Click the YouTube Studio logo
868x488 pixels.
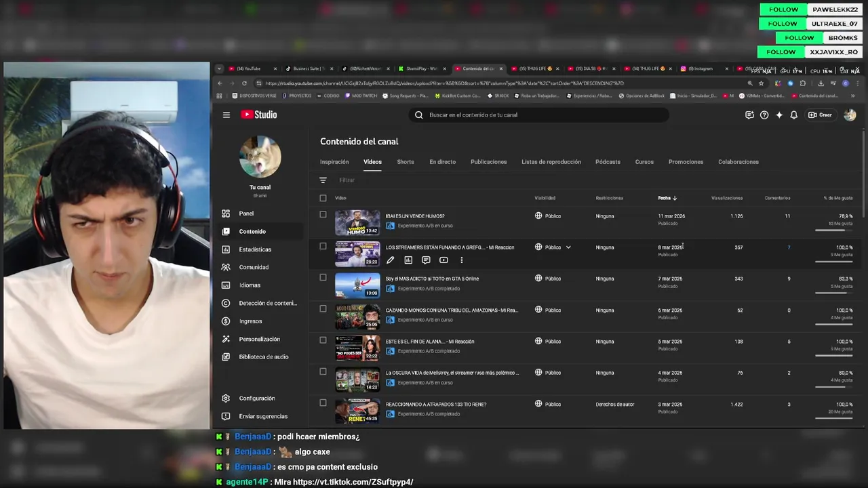pyautogui.click(x=258, y=115)
